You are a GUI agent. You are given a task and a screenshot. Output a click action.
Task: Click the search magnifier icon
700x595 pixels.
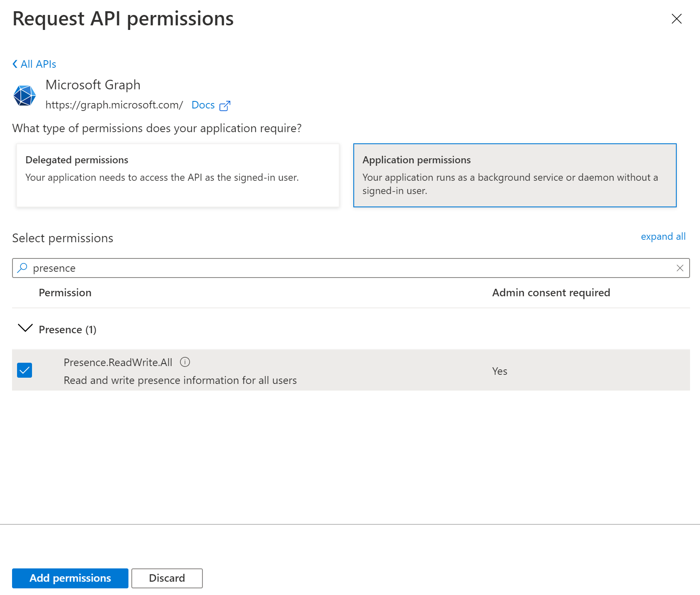tap(22, 268)
